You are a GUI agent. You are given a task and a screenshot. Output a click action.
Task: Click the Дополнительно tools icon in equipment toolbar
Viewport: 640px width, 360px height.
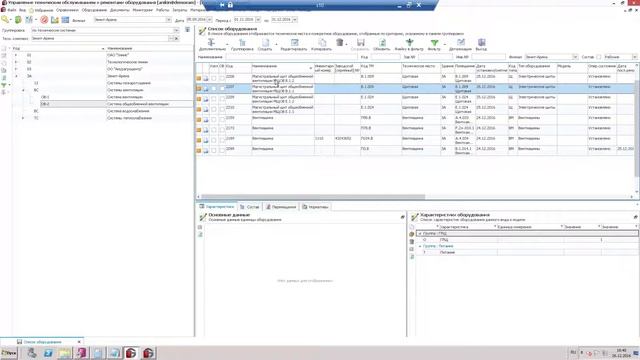(x=211, y=42)
